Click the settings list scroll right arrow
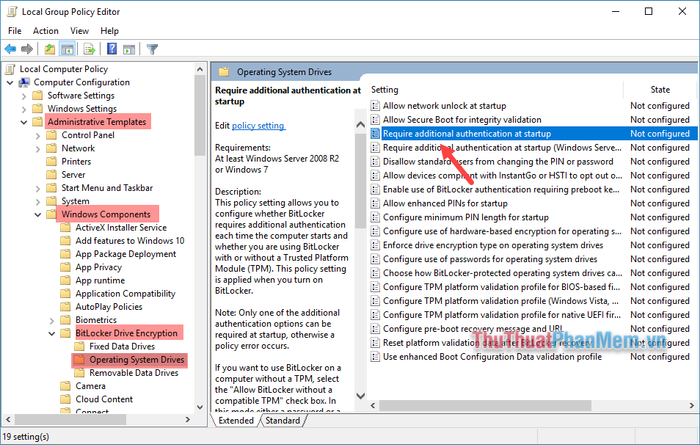 [692, 406]
